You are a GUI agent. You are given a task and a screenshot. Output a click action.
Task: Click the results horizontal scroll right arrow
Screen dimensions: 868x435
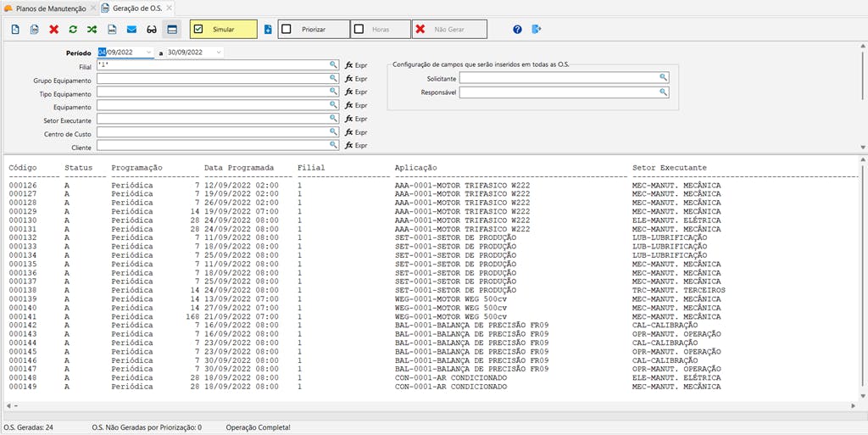click(x=853, y=405)
